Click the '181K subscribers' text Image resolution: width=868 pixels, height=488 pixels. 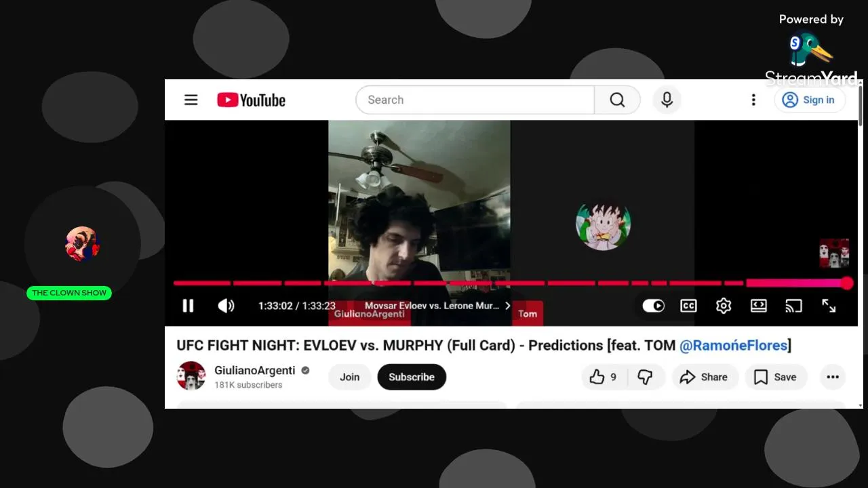pyautogui.click(x=248, y=385)
